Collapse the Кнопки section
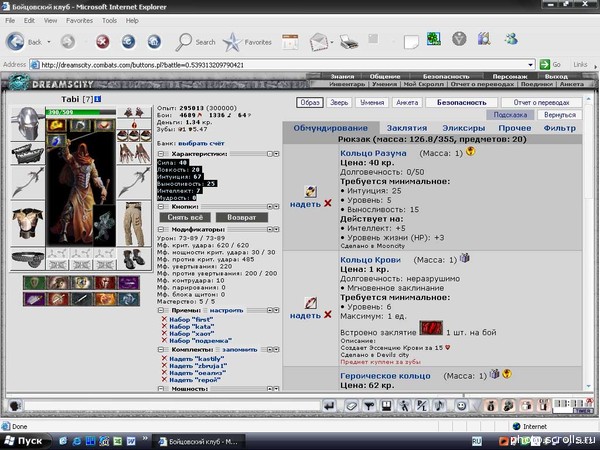Image resolution: width=600 pixels, height=450 pixels. click(x=161, y=207)
